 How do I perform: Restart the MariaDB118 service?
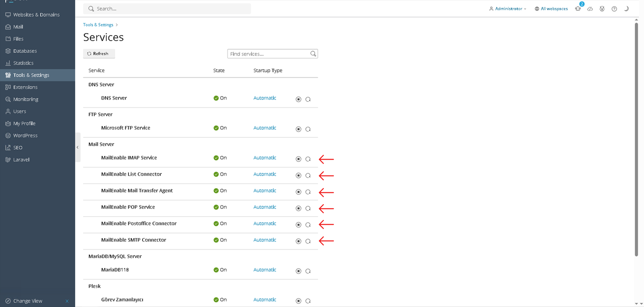308,271
